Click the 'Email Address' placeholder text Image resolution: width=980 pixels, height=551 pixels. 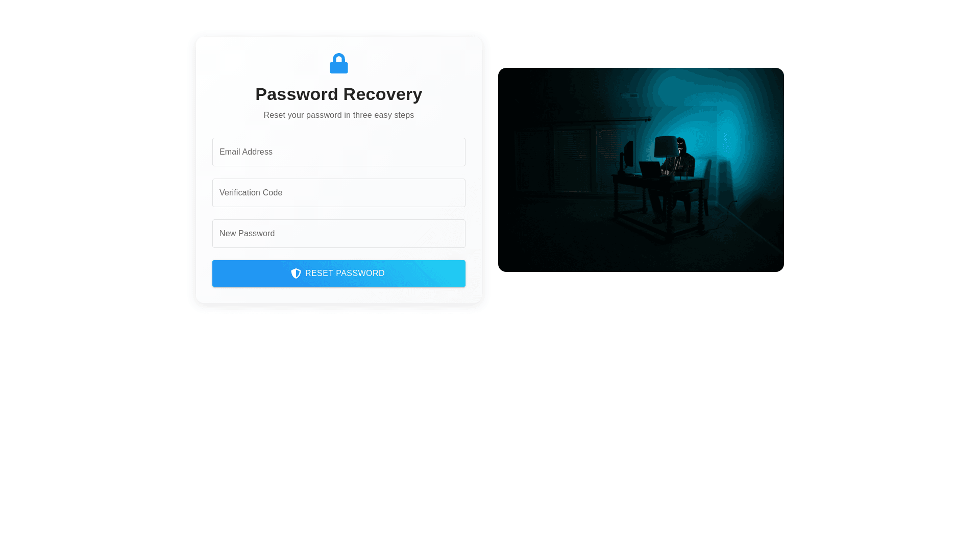click(x=246, y=152)
